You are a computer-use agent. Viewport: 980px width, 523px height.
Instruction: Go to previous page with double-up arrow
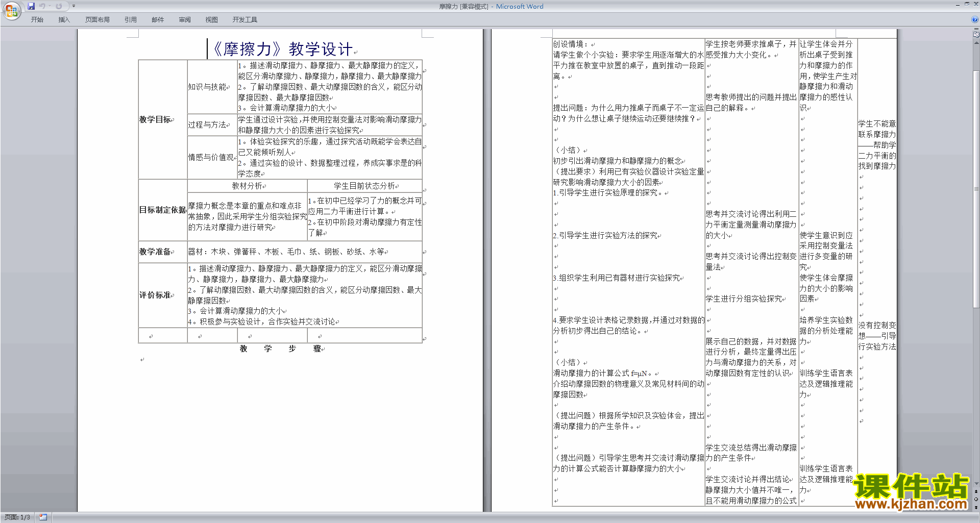tap(976, 491)
